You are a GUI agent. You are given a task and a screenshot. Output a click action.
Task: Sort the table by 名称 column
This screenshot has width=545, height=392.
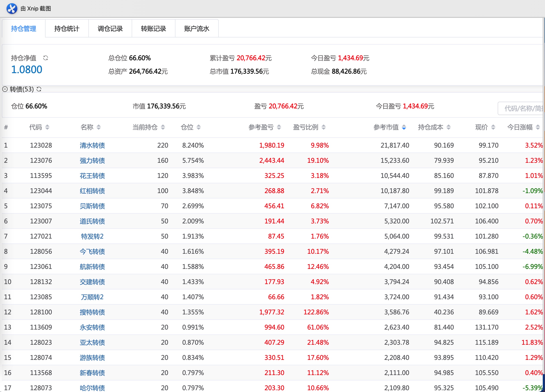[98, 127]
